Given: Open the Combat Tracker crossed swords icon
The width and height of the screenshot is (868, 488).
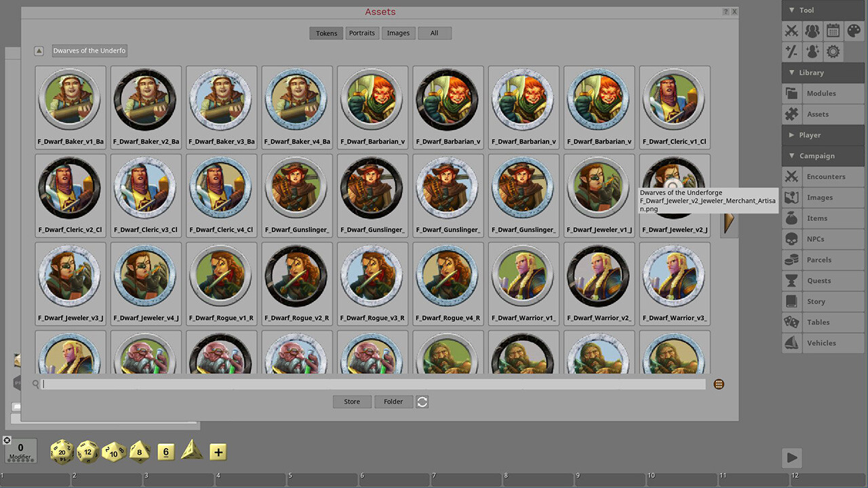Looking at the screenshot, I should point(791,30).
